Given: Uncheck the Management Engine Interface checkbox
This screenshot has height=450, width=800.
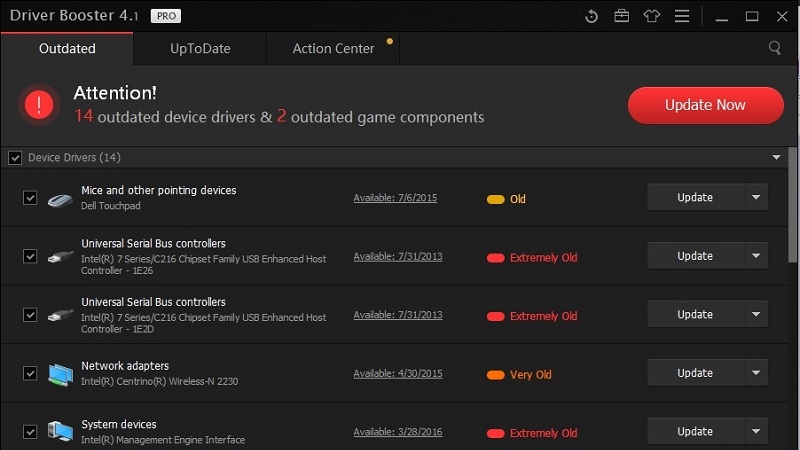Looking at the screenshot, I should tap(30, 432).
